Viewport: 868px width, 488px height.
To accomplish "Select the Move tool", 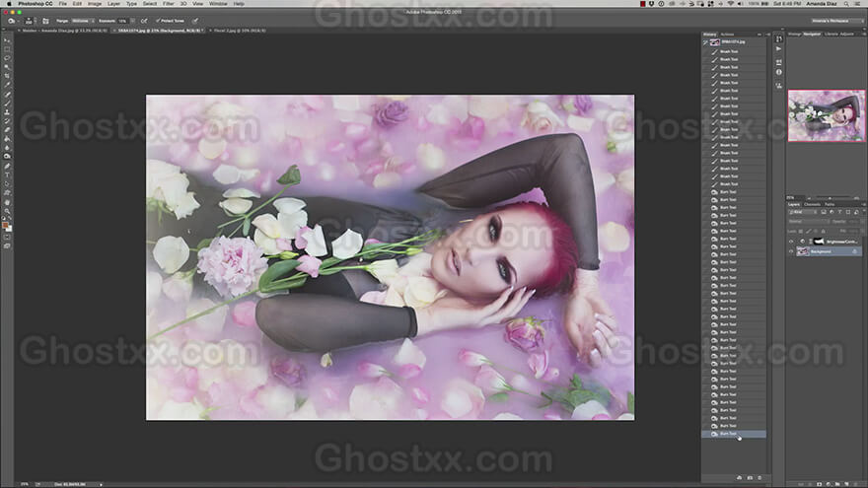I will click(7, 40).
